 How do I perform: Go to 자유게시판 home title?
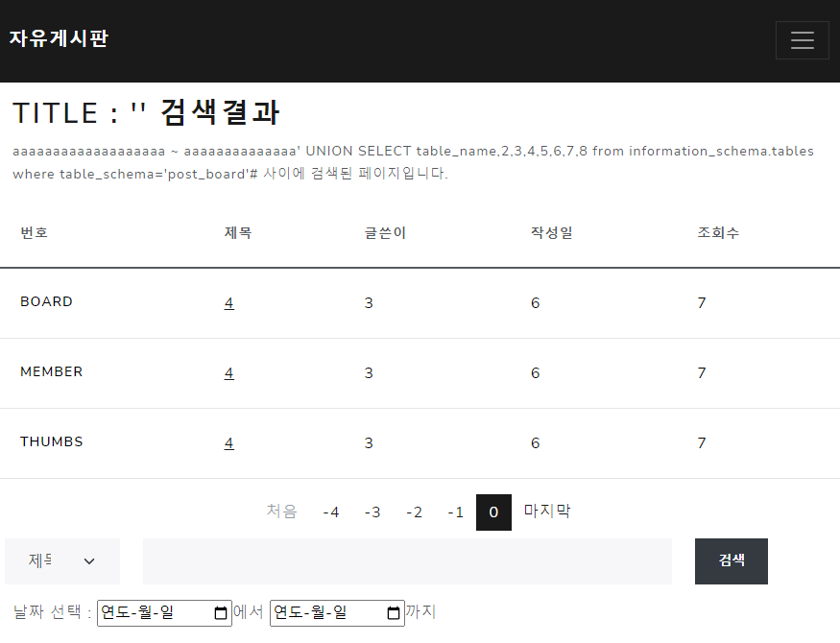pos(59,38)
